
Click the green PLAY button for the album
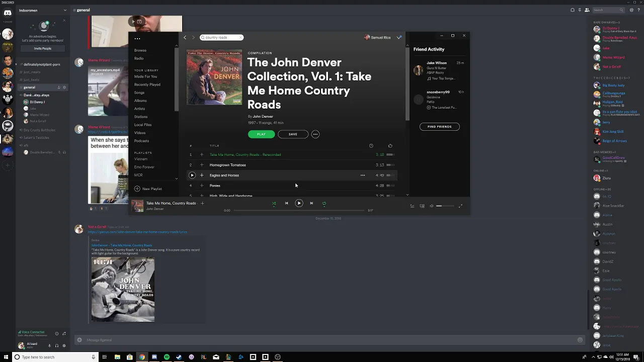coord(261,134)
